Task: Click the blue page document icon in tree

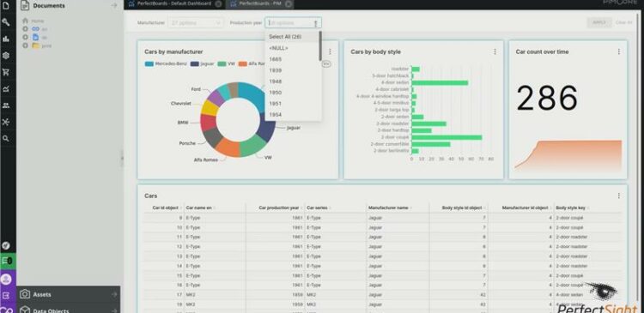Action: click(35, 37)
